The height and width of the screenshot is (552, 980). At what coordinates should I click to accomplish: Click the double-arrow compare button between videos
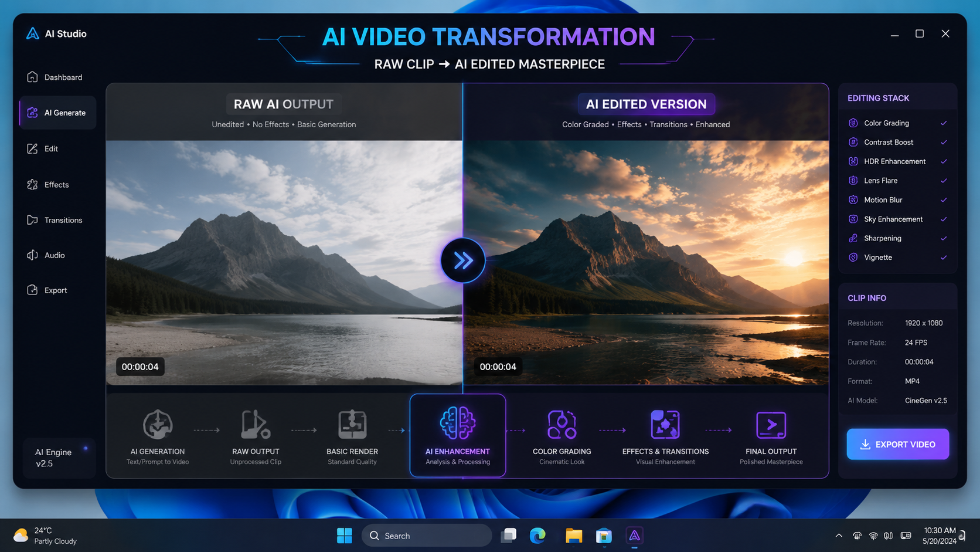462,260
